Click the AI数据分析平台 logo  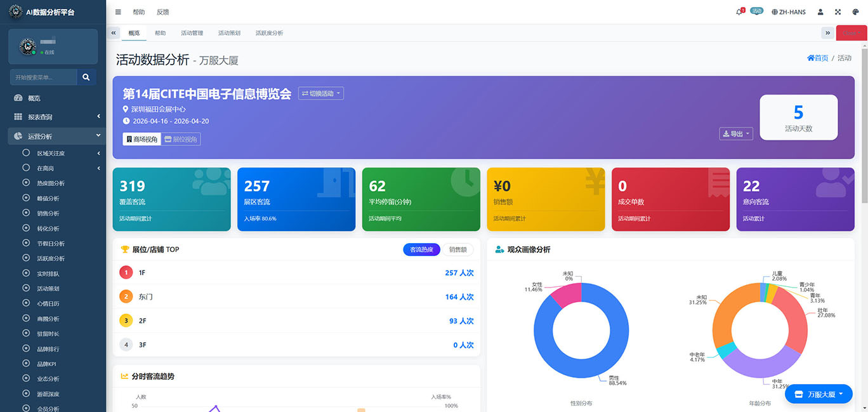[x=16, y=12]
